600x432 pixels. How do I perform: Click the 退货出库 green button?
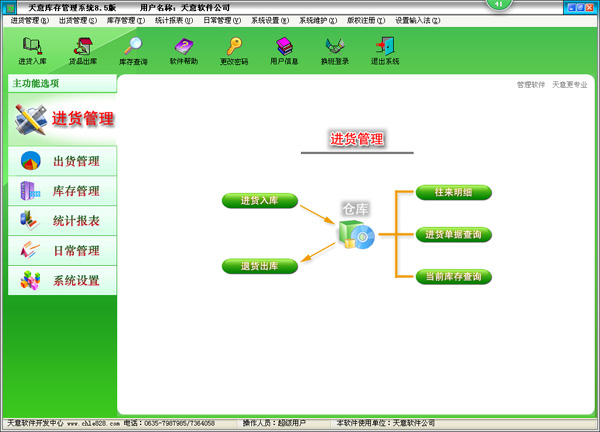tap(259, 266)
